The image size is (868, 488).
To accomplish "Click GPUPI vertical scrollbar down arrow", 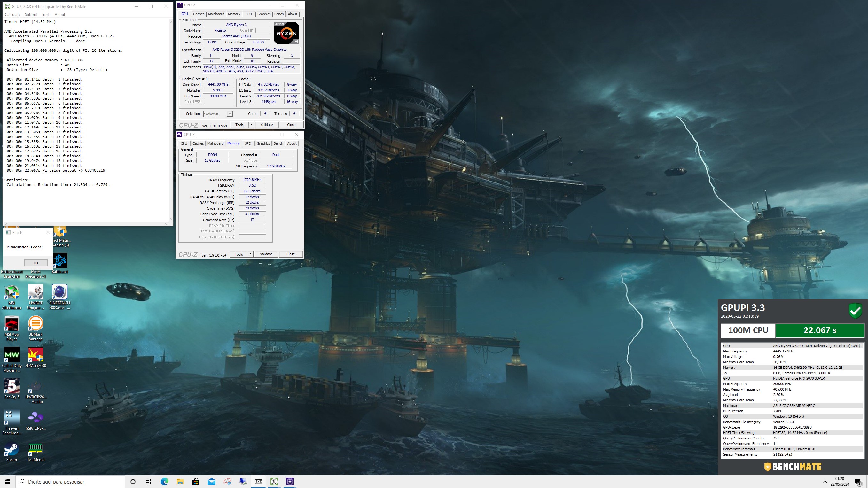I will pyautogui.click(x=171, y=219).
